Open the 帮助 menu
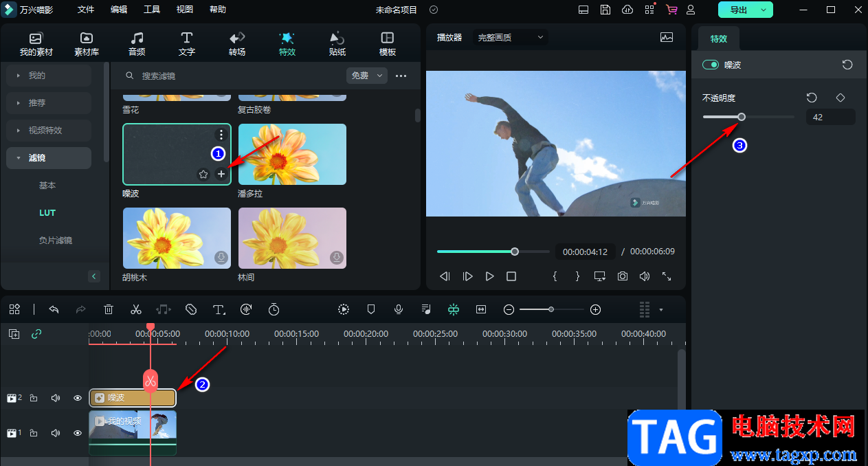The height and width of the screenshot is (466, 868). click(x=217, y=10)
